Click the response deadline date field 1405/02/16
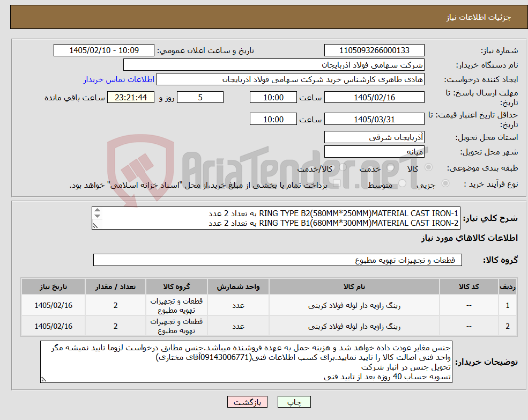This screenshot has height=420, width=528. click(374, 98)
